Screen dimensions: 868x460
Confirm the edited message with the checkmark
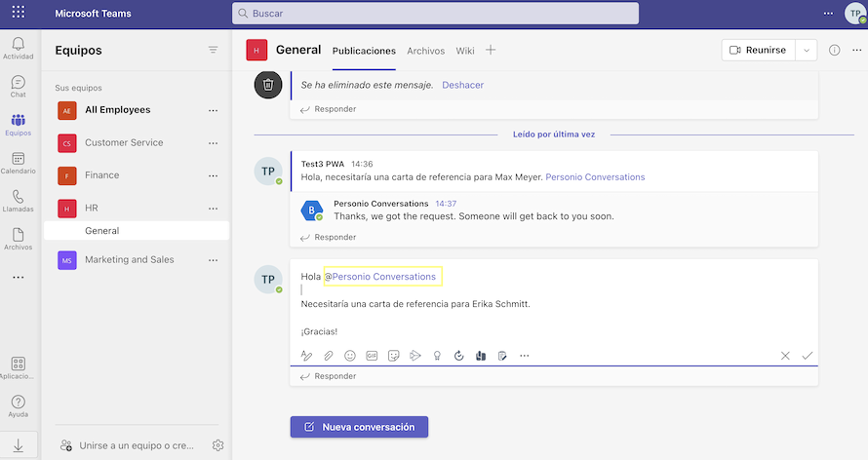point(808,356)
